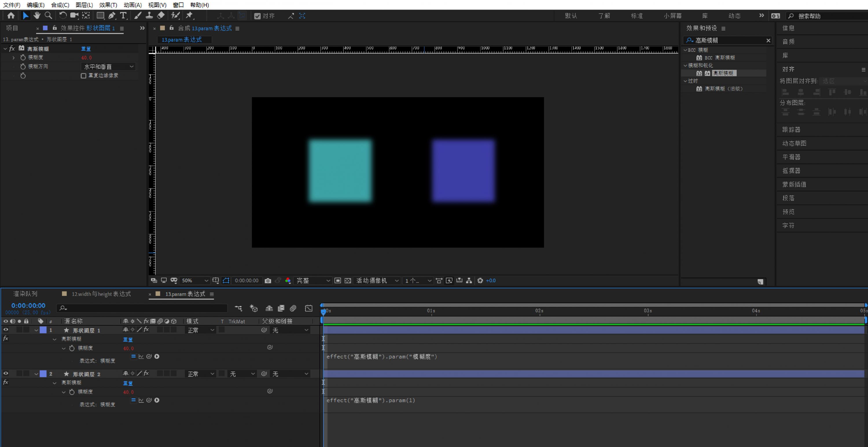Select the Pen tool in toolbar
The width and height of the screenshot is (868, 447).
coord(112,16)
